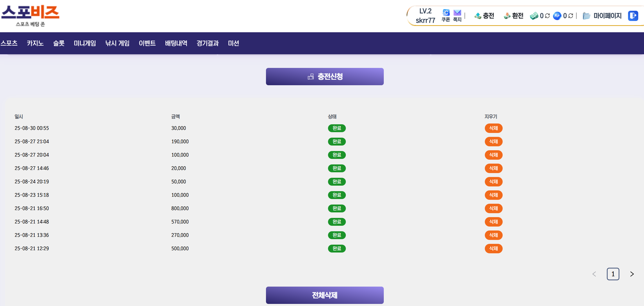644x306 pixels.
Task: Open the 쿠폰 coupon icon
Action: pos(446,13)
